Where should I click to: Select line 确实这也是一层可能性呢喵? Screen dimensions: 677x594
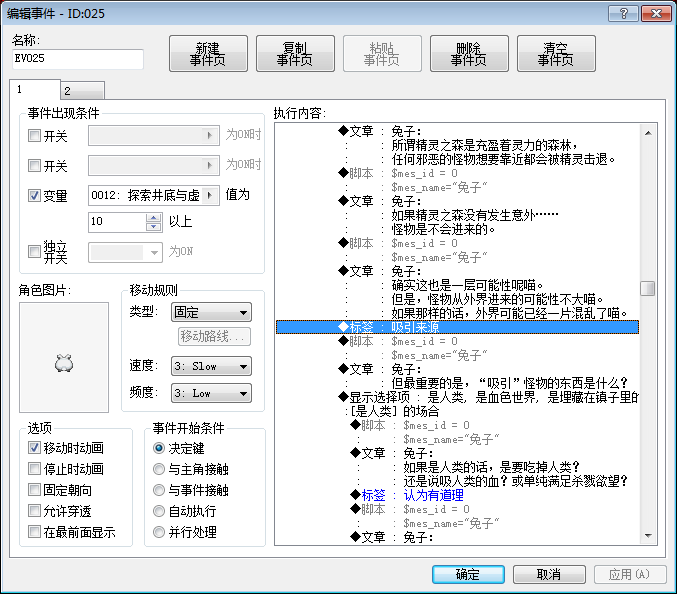(467, 285)
